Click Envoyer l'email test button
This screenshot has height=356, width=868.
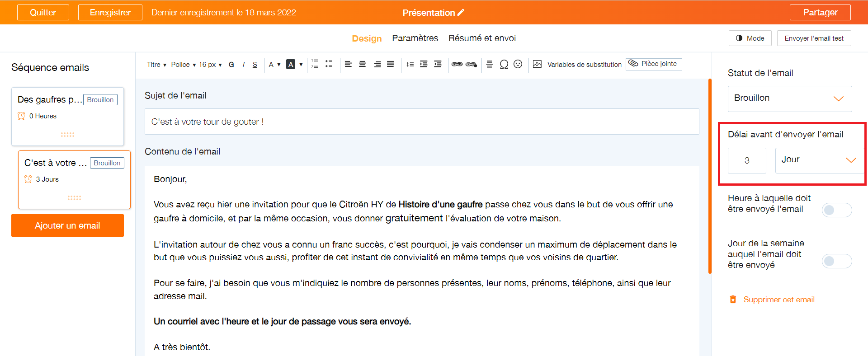[814, 38]
